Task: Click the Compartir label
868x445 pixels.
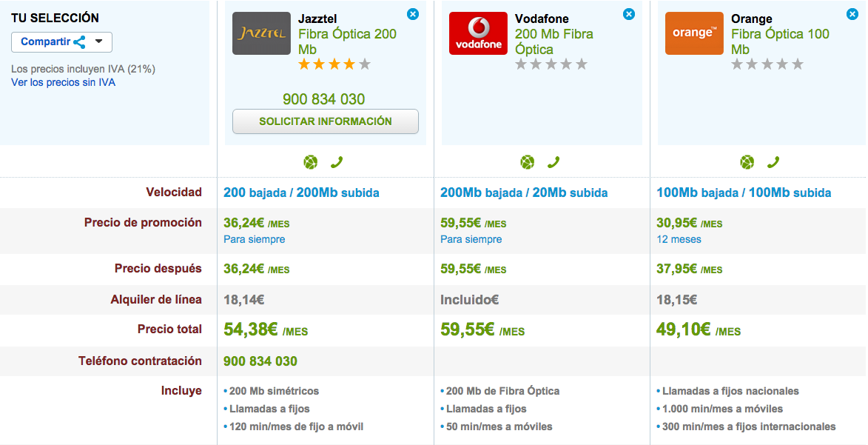Action: click(45, 41)
